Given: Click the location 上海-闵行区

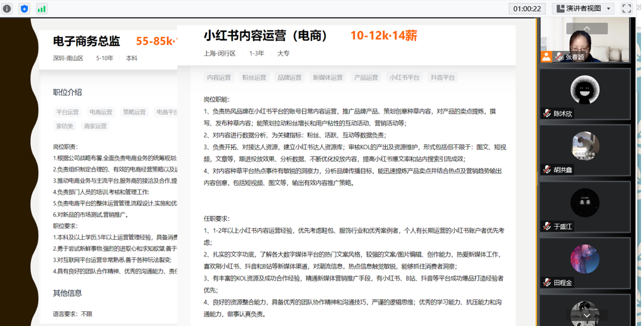Looking at the screenshot, I should pyautogui.click(x=220, y=54).
